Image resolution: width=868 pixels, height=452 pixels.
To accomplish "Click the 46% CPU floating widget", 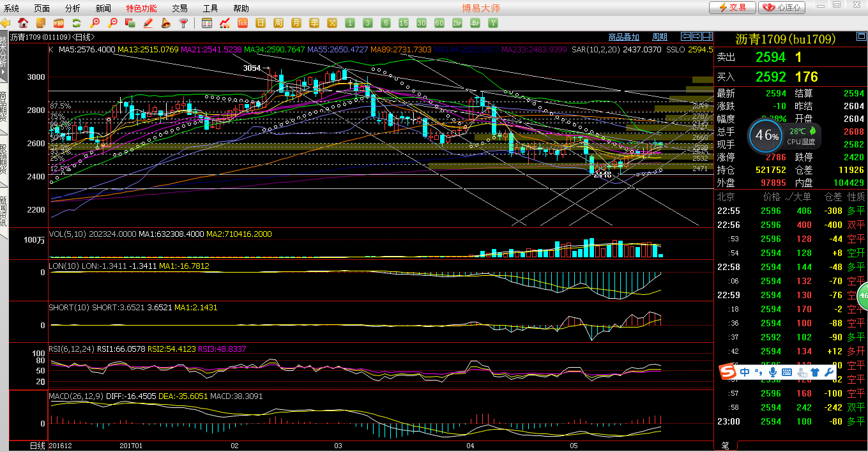I will point(766,136).
